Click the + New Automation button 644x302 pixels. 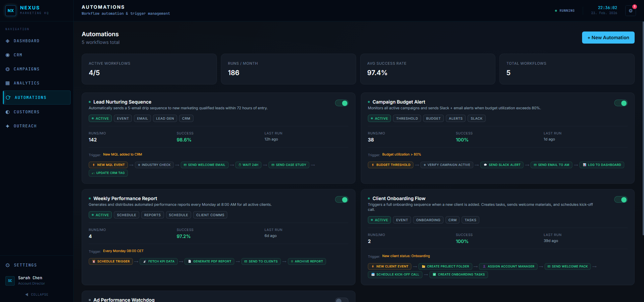[x=608, y=37]
